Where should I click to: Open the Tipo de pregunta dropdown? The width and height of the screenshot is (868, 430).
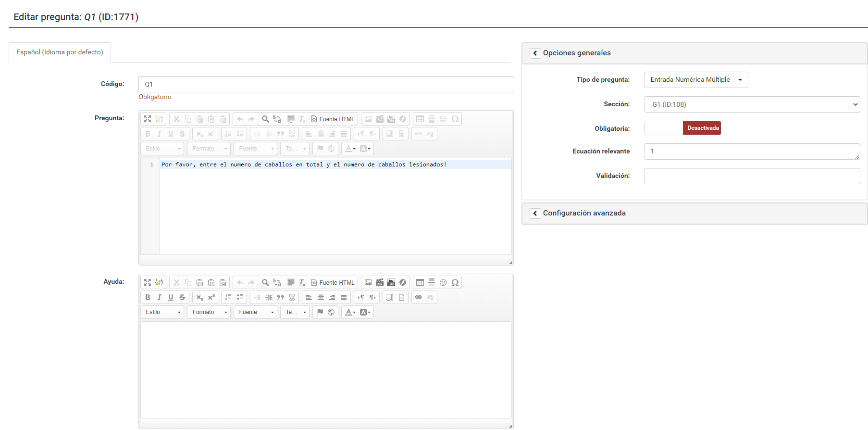click(x=696, y=80)
